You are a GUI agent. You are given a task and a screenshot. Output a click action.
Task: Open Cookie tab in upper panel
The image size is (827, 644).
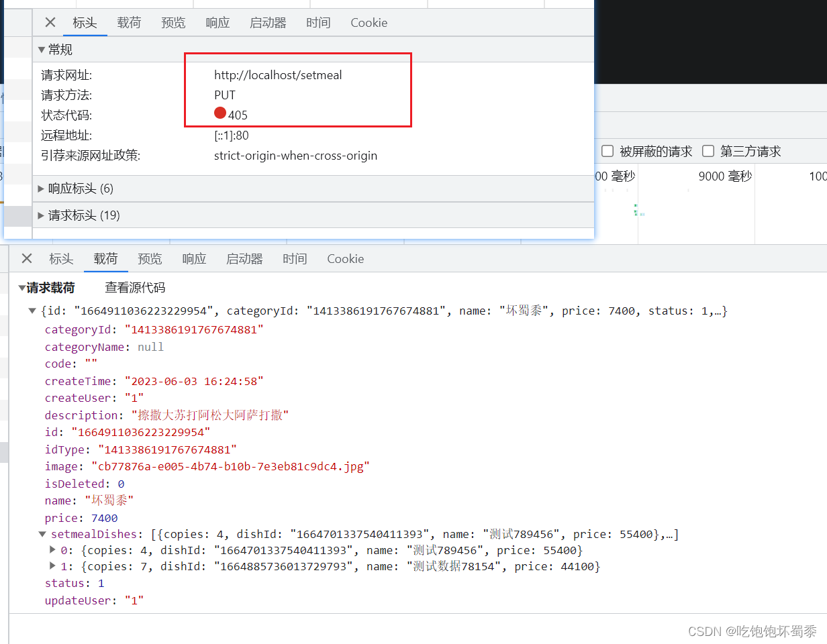[369, 22]
